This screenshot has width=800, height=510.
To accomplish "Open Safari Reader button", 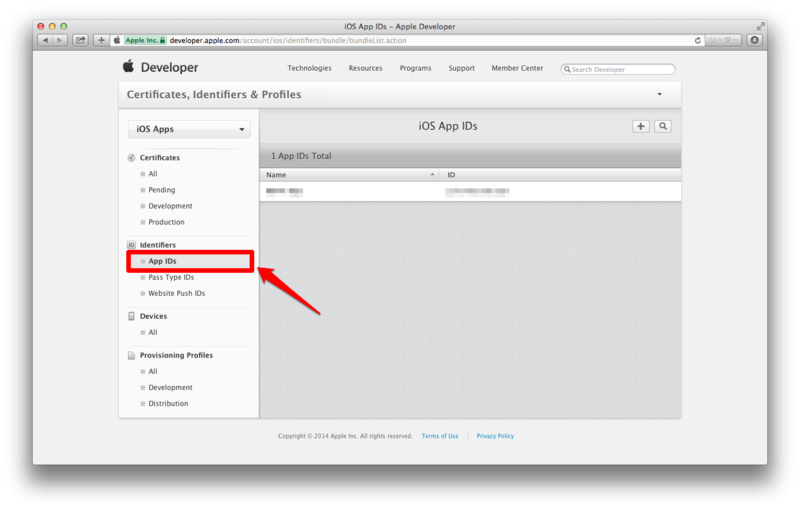I will pos(722,40).
